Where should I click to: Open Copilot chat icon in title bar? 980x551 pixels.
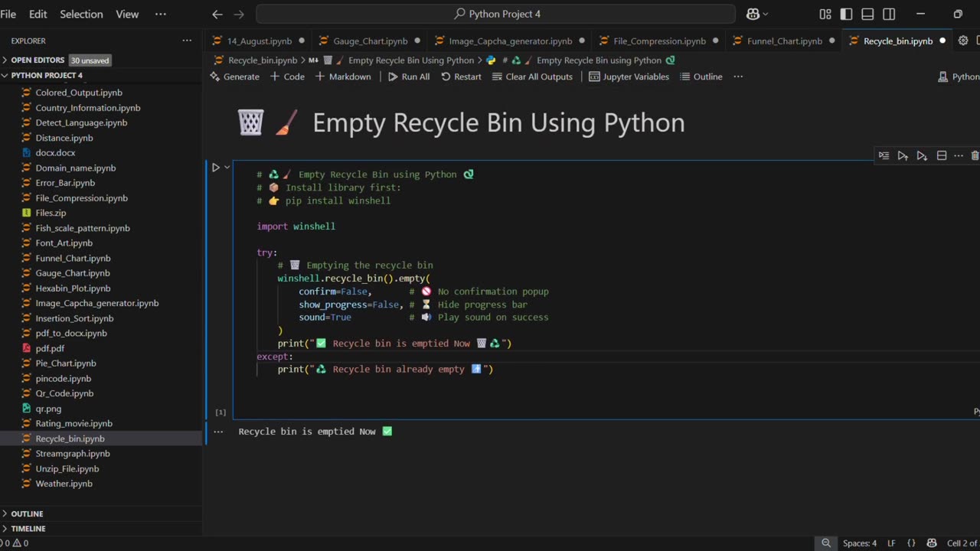(x=753, y=14)
